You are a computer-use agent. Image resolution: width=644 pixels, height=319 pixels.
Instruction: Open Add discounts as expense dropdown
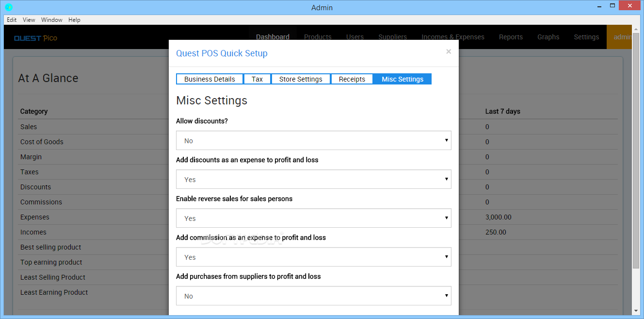(314, 179)
